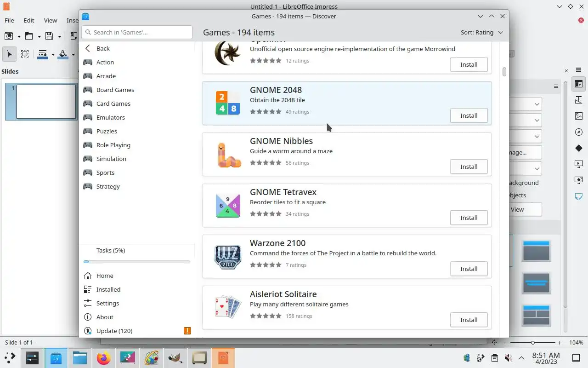
Task: Click Impress New presentation icon
Action: coord(8,36)
